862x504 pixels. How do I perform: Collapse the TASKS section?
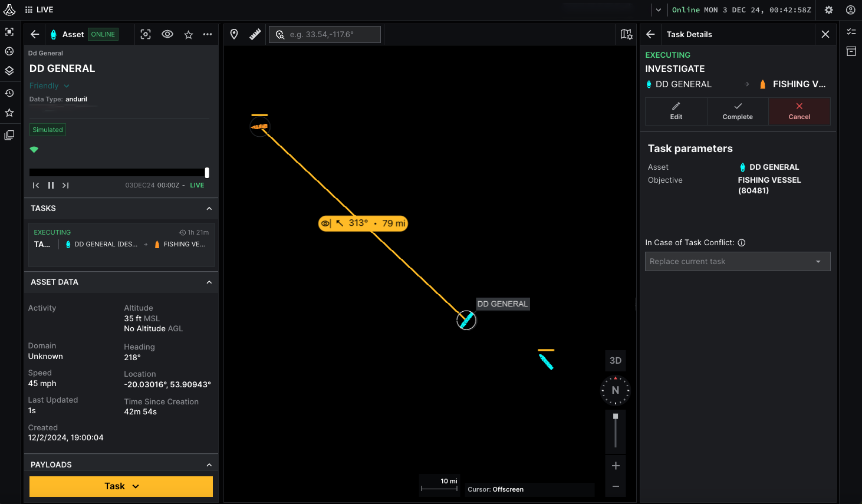click(x=209, y=209)
